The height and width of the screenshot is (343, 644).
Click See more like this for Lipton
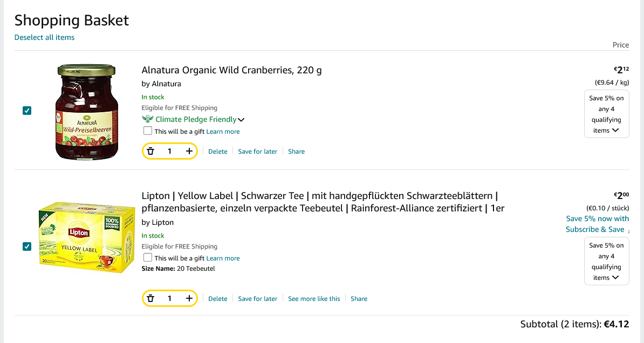(x=314, y=299)
